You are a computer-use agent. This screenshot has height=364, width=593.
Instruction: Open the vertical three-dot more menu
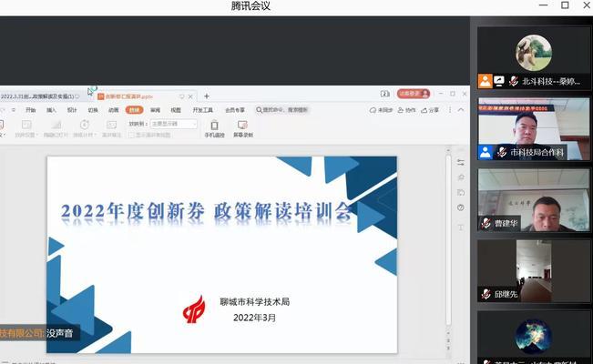[x=450, y=110]
